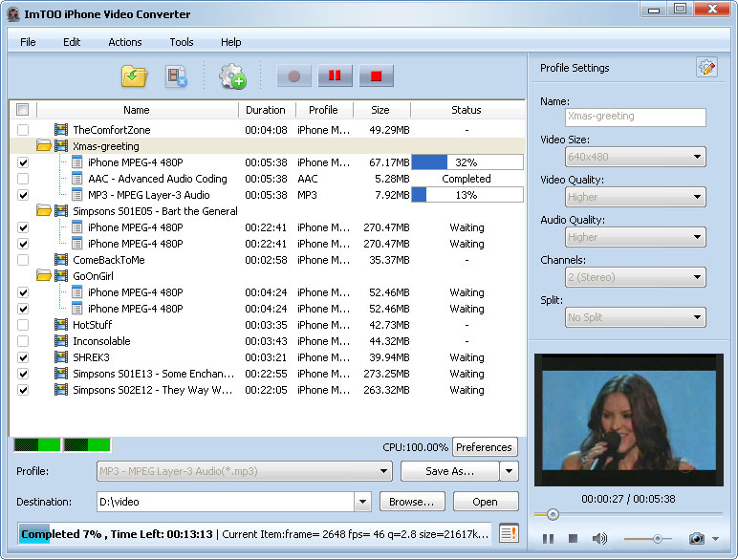Check the HotStuff checkbox

pos(23,325)
